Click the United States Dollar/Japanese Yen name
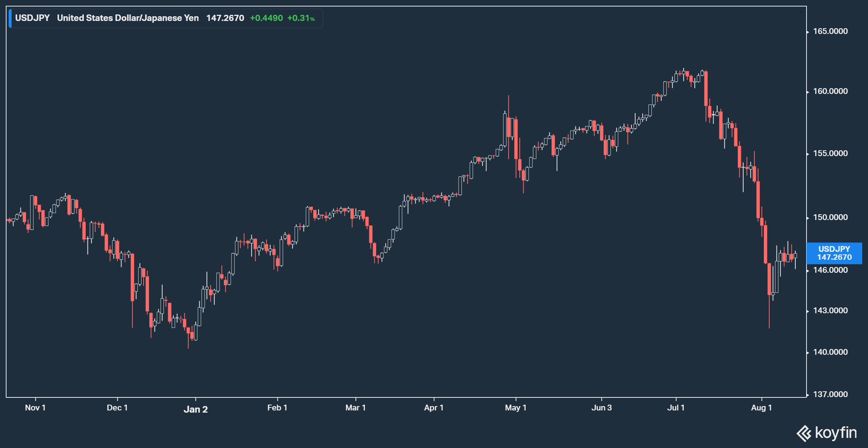 click(x=128, y=18)
